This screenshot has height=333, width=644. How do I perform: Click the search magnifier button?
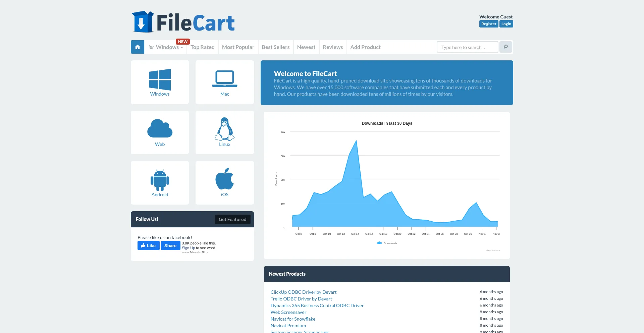(x=506, y=47)
